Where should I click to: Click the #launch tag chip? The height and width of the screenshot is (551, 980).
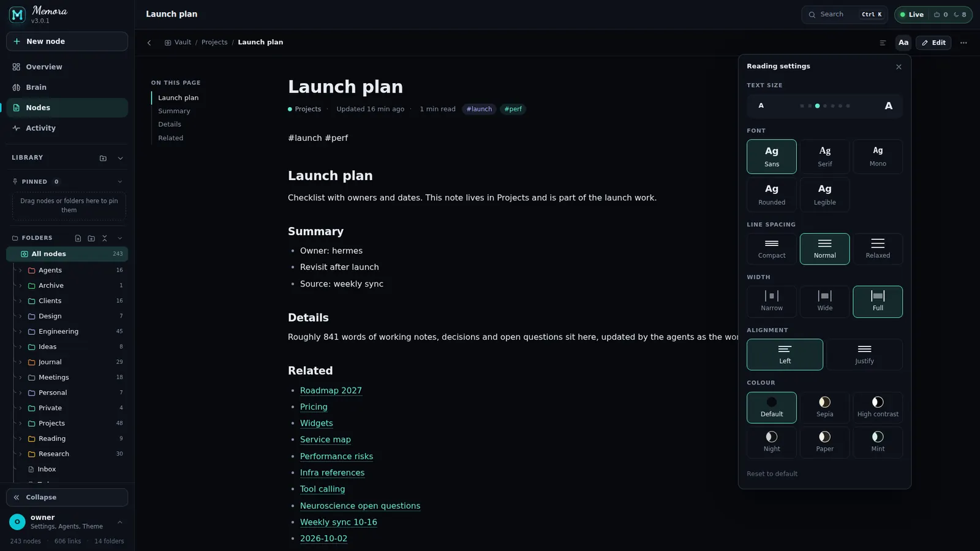[x=479, y=110]
